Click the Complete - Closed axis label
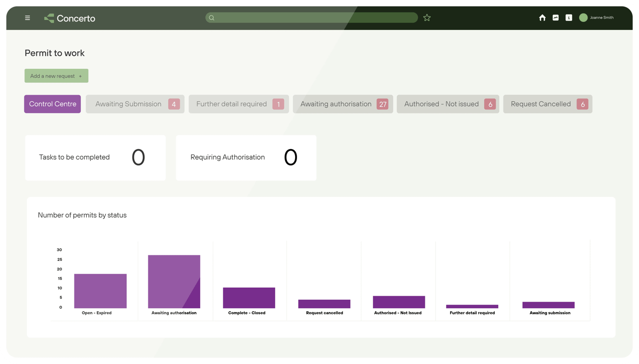 247,313
